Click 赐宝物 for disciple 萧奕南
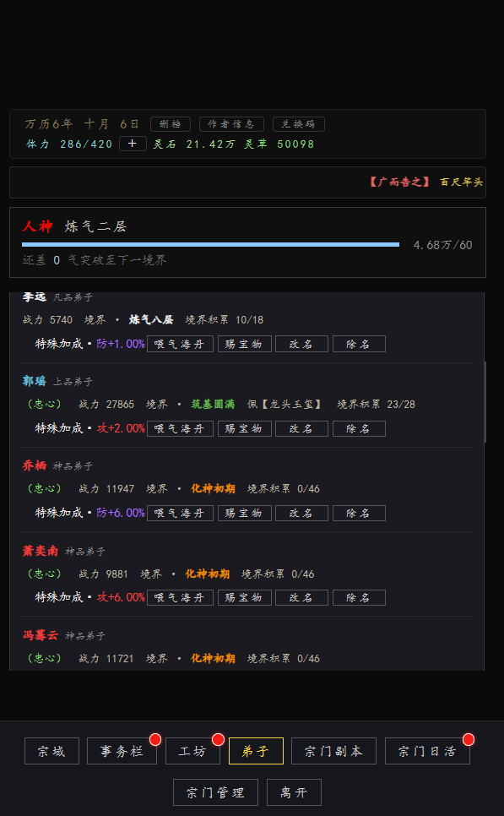The height and width of the screenshot is (816, 504). [245, 597]
